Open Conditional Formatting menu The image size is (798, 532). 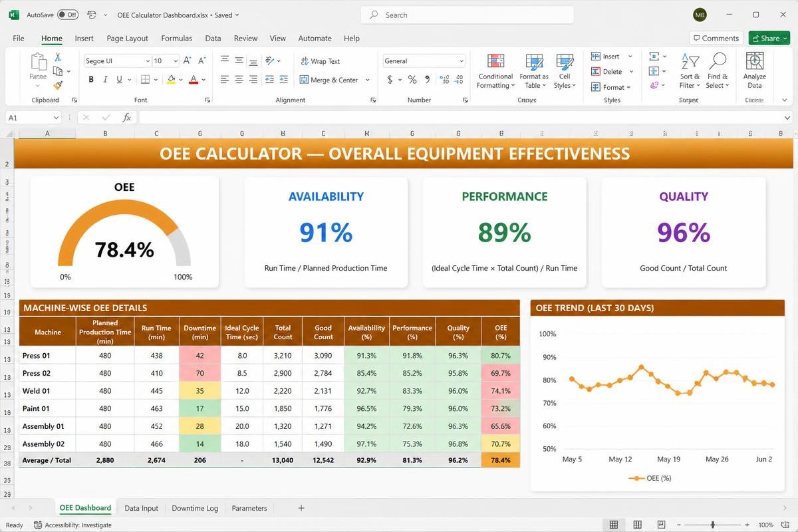(495, 71)
